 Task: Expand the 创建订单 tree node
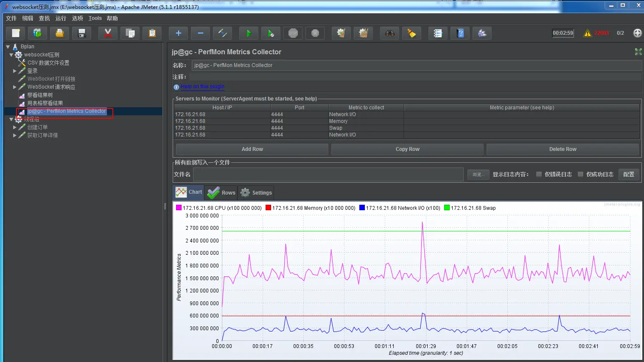[x=15, y=127]
